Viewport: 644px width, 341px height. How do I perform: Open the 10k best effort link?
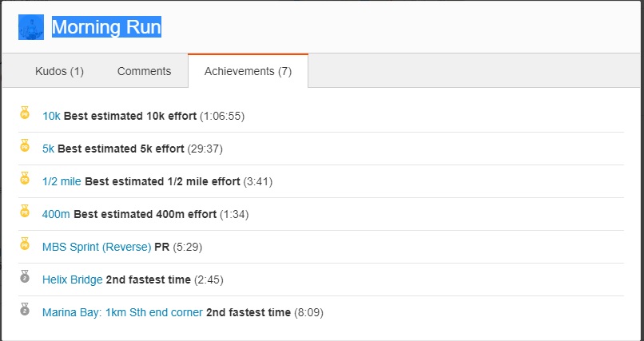click(51, 116)
